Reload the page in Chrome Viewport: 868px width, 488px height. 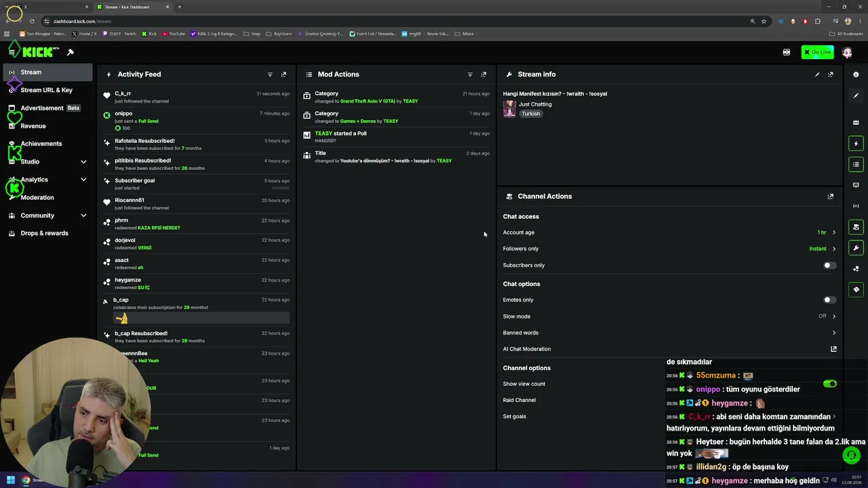(32, 21)
